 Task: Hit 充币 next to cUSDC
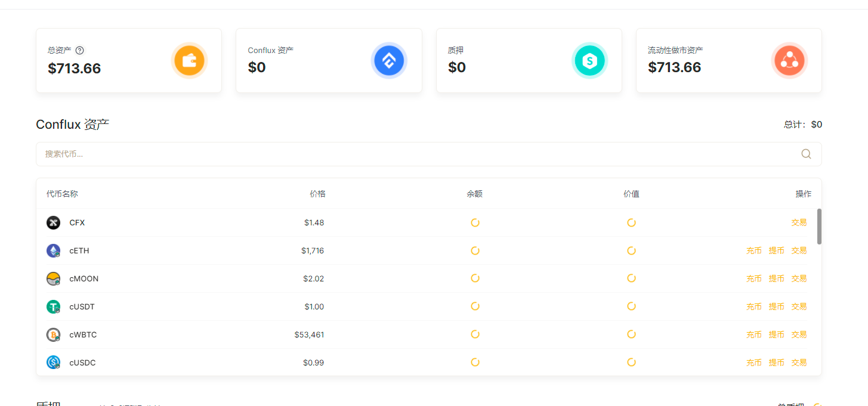click(754, 362)
